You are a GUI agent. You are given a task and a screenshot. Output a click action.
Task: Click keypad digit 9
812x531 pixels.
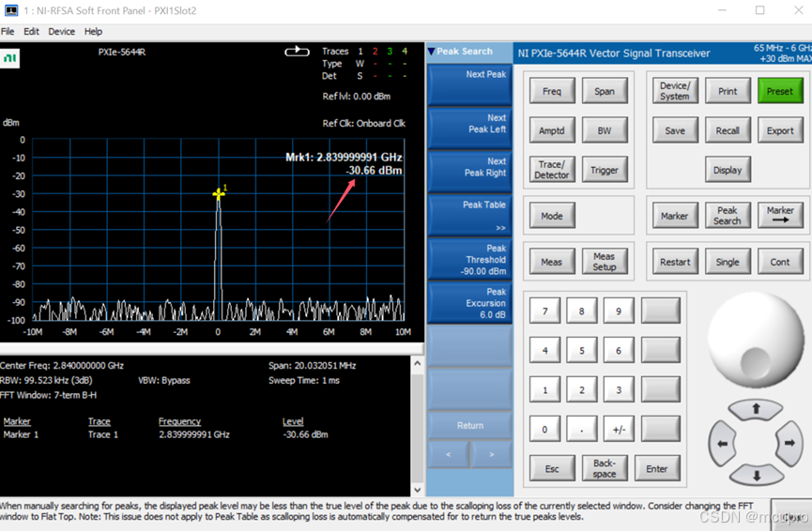[619, 311]
